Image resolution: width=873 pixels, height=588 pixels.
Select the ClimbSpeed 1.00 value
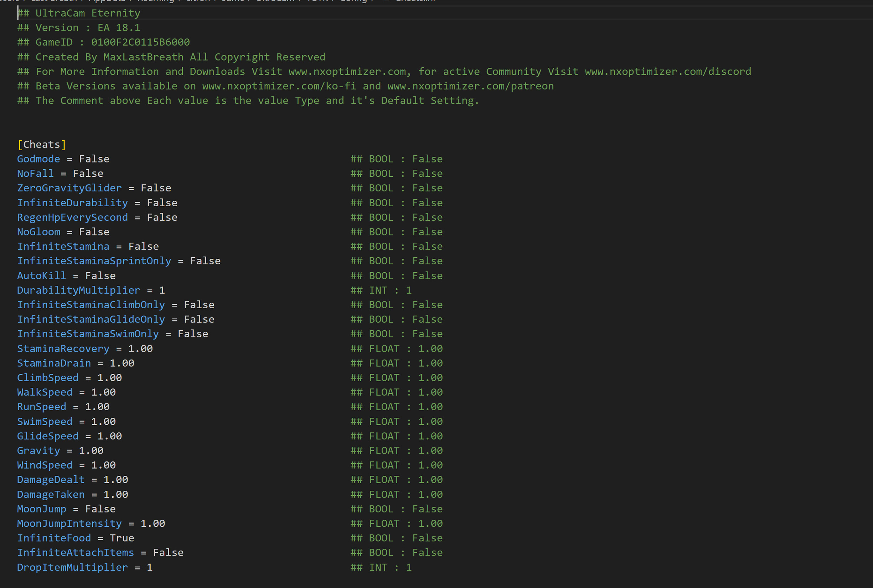point(109,378)
